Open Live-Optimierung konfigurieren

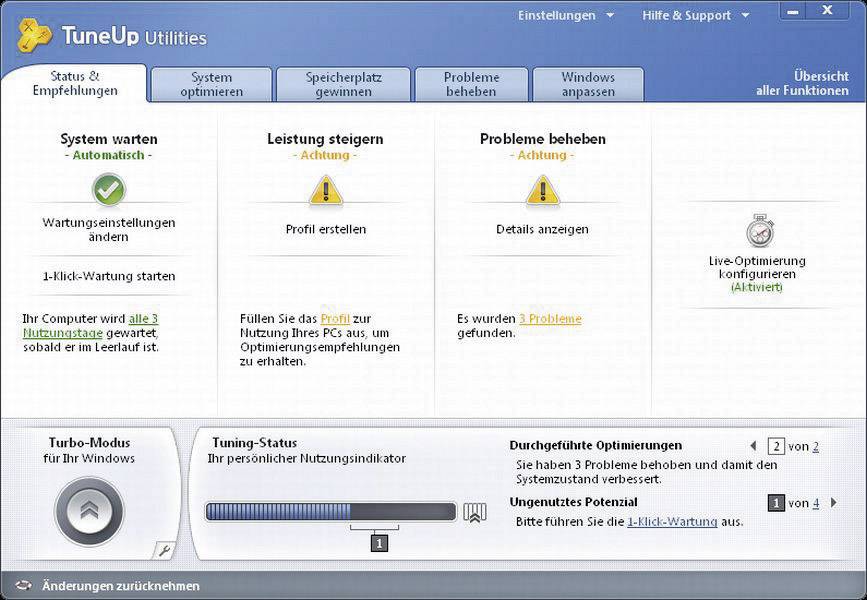coord(757,267)
